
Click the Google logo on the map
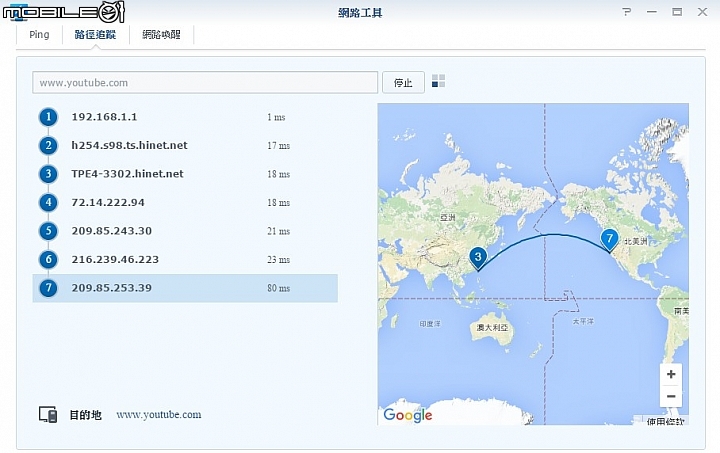[x=408, y=415]
